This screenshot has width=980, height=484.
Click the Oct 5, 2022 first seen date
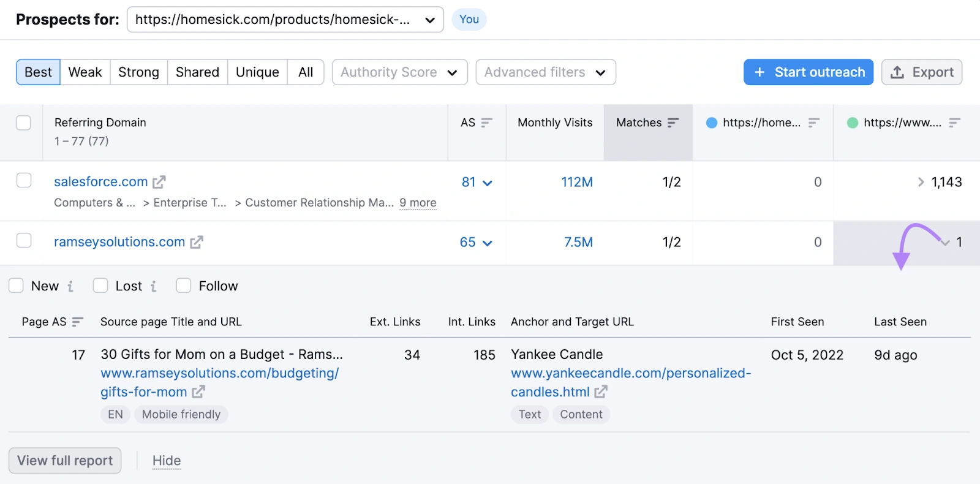(x=807, y=355)
